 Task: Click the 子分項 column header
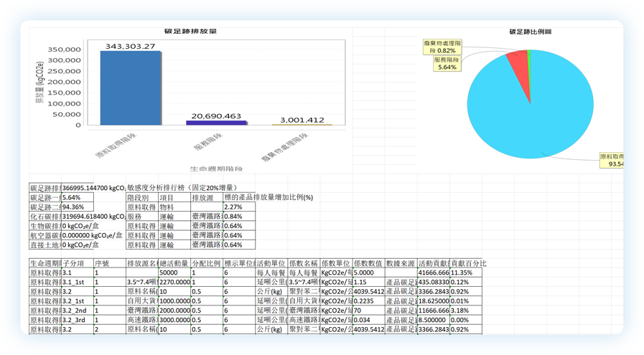click(78, 263)
